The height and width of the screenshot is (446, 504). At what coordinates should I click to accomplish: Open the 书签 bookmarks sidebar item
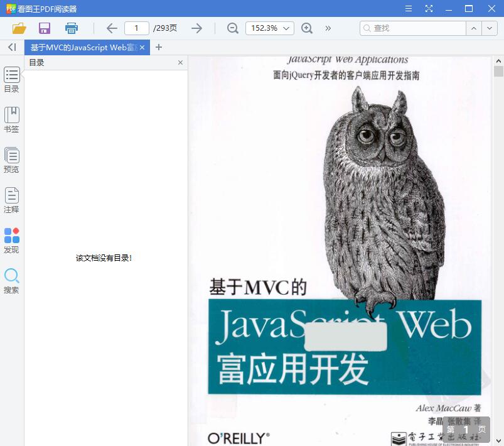[x=11, y=120]
